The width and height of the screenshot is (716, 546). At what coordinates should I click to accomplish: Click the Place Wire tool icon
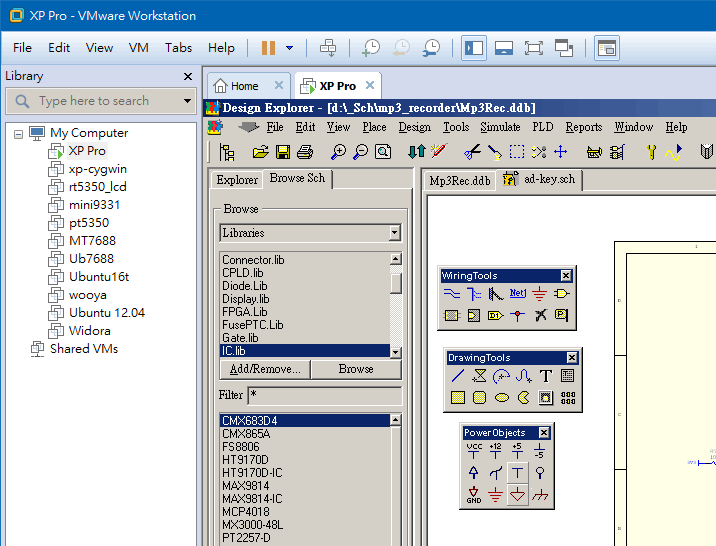point(451,294)
